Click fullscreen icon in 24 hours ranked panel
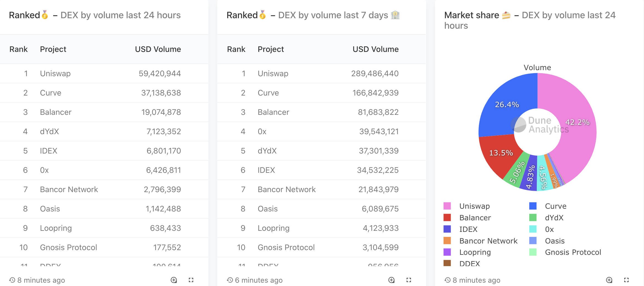This screenshot has width=644, height=286. click(191, 280)
